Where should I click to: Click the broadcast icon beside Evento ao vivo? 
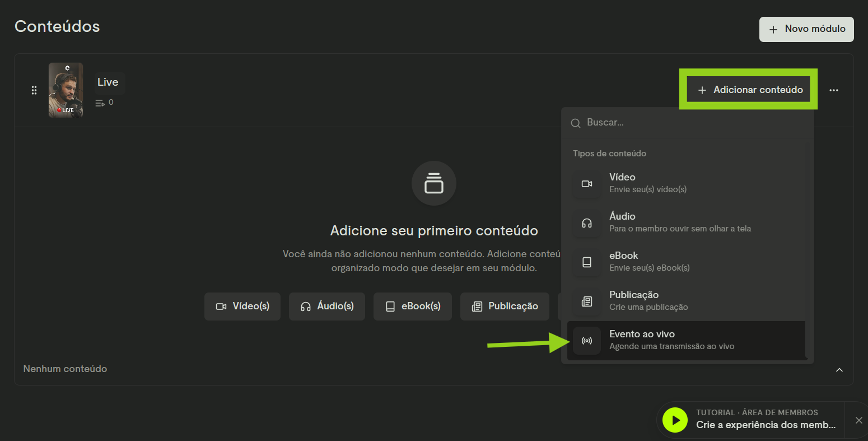coord(587,341)
